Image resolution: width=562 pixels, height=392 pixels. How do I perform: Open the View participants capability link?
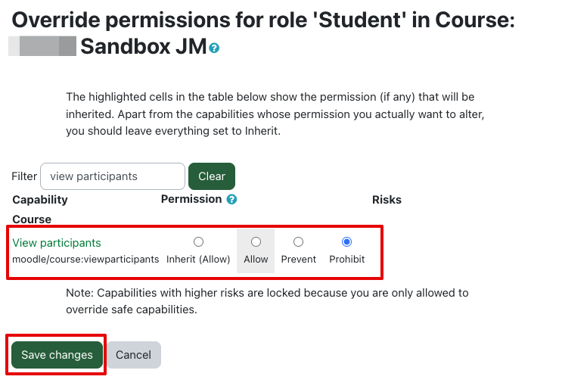[x=57, y=243]
